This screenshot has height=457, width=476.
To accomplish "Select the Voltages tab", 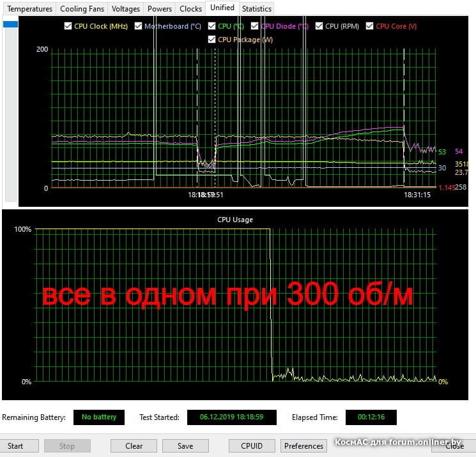I will point(126,9).
